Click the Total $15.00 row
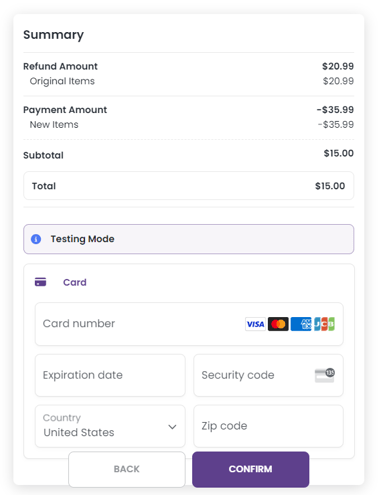Viewport: 379px width, 495px height. click(x=189, y=186)
